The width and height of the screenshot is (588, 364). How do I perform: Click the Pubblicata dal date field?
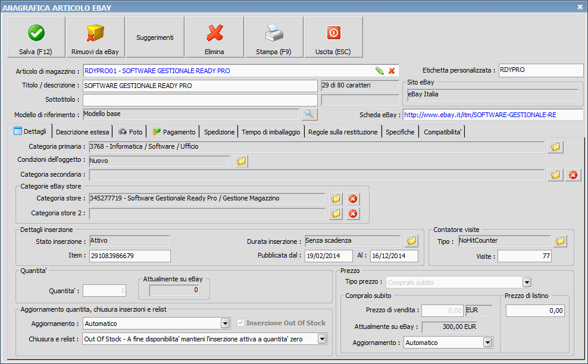[329, 256]
